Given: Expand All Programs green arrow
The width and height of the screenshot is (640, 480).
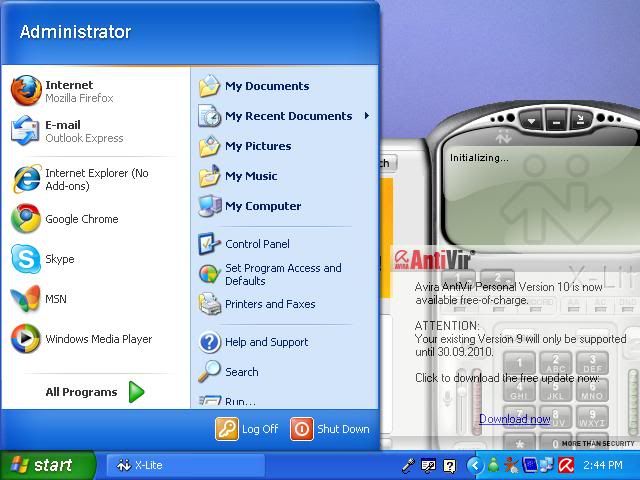Looking at the screenshot, I should (136, 392).
